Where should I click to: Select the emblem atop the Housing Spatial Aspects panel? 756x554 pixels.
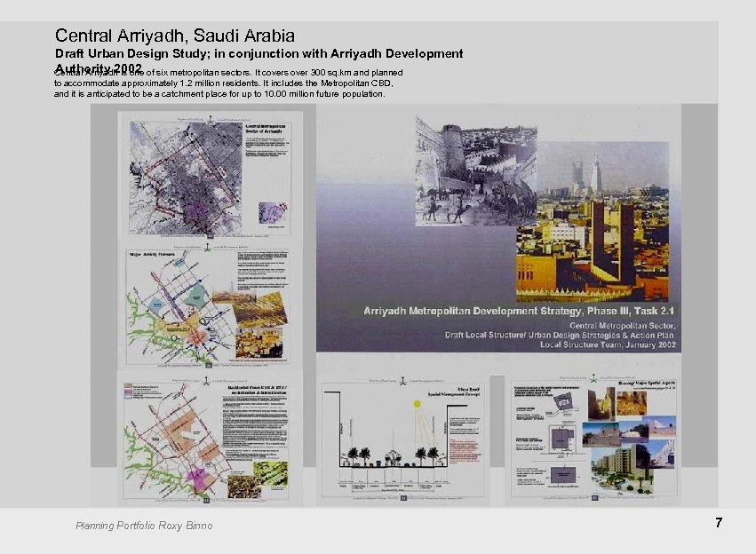[x=593, y=380]
